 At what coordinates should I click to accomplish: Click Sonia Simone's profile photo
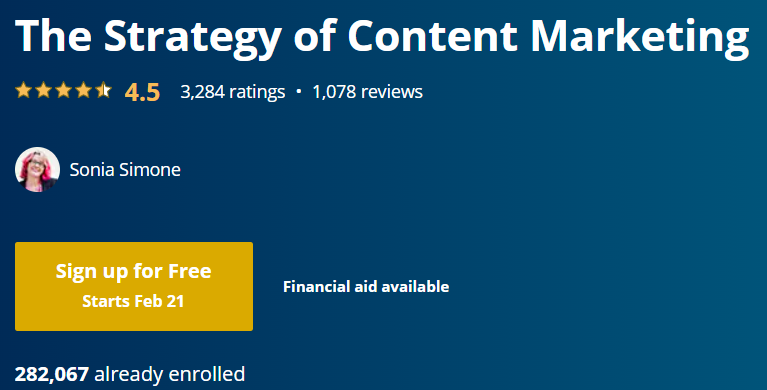(x=37, y=169)
